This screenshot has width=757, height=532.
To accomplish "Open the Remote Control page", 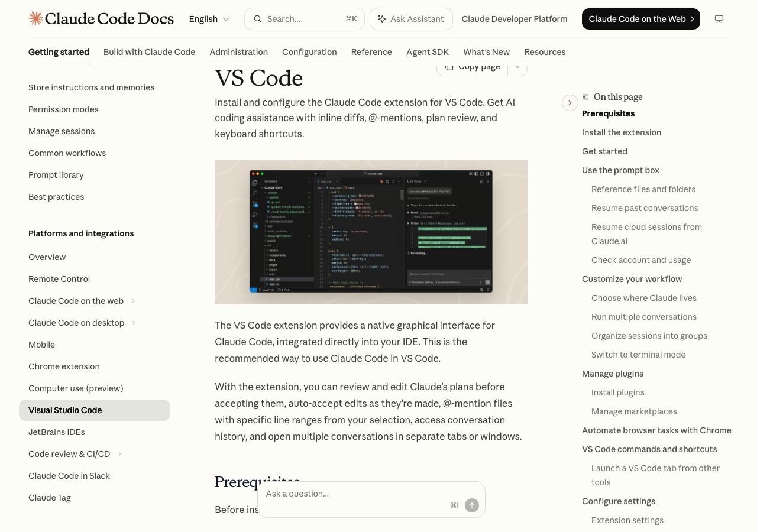I will tap(59, 279).
